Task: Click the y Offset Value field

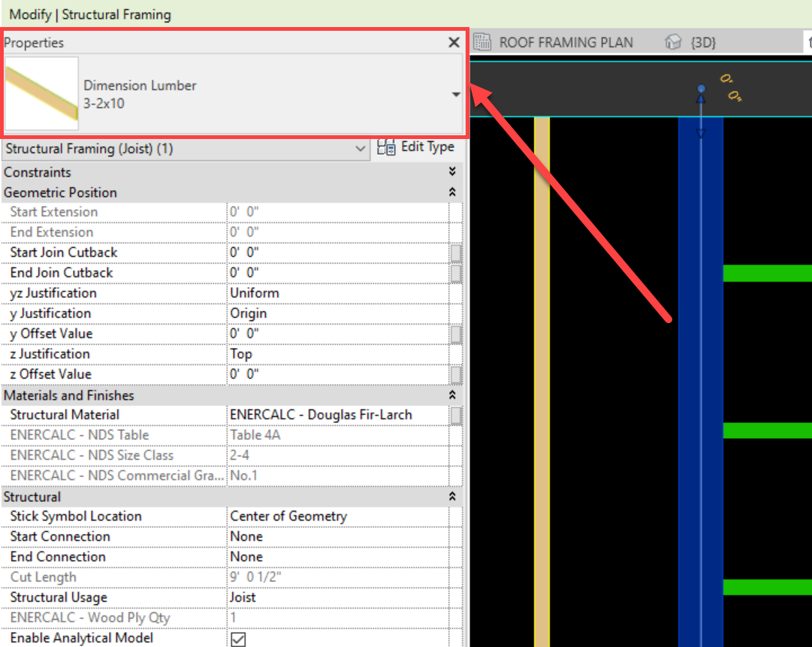Action: (337, 334)
